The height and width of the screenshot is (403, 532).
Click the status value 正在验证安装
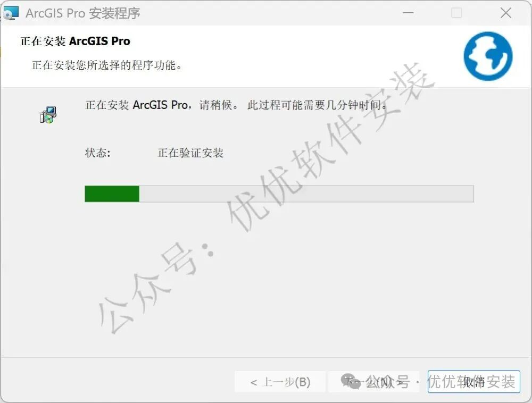pos(190,153)
